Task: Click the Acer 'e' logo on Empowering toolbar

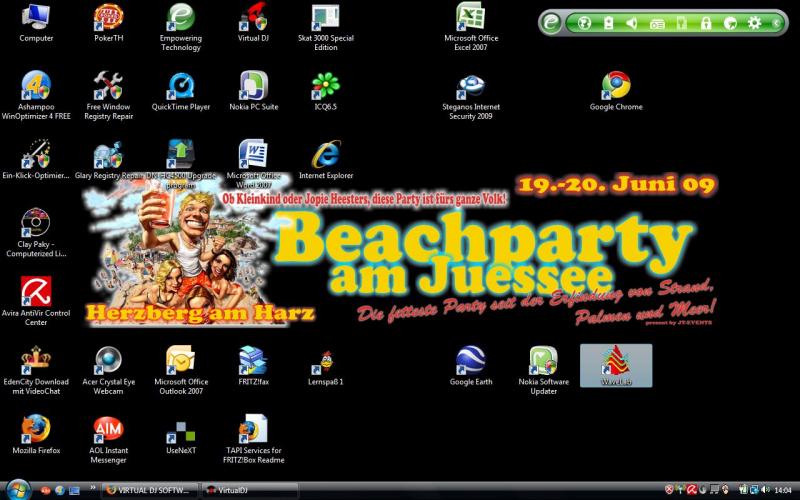Action: [551, 23]
